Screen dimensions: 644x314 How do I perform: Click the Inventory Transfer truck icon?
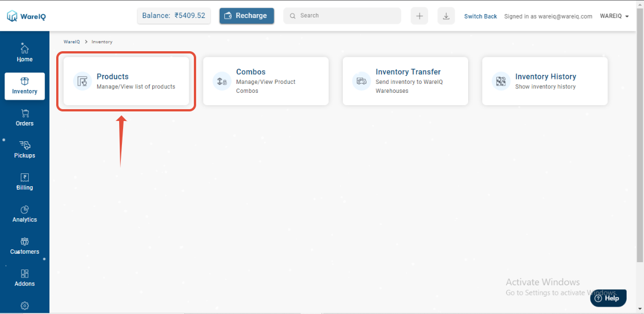tap(361, 81)
